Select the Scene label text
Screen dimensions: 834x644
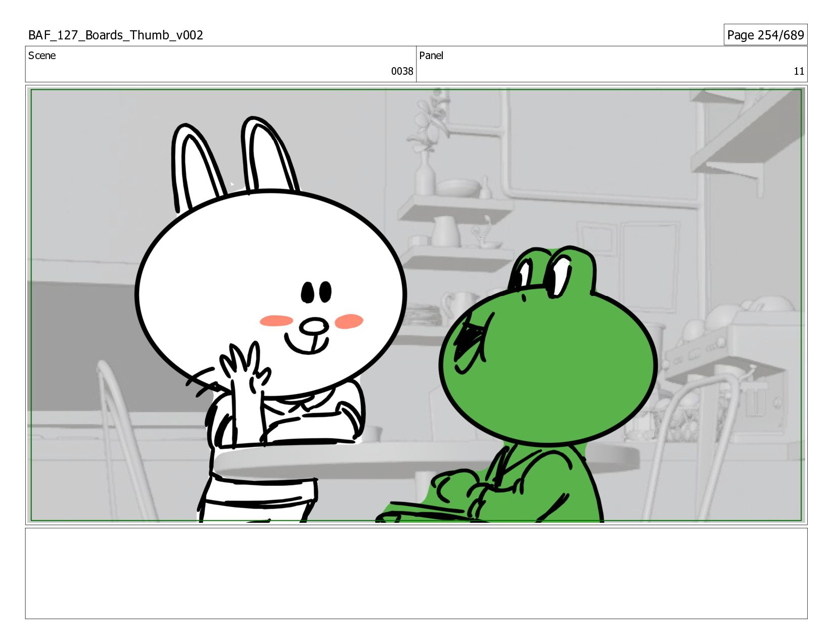point(42,56)
